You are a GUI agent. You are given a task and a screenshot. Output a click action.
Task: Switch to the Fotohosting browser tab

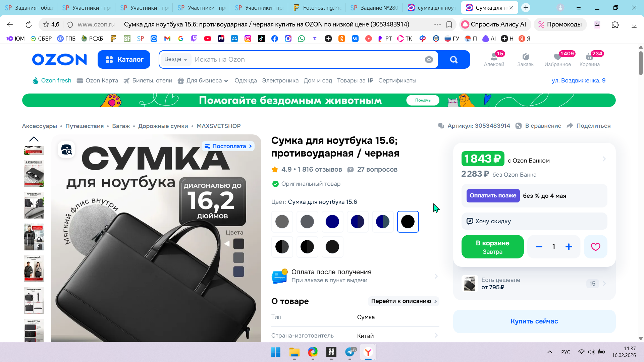tap(317, 7)
